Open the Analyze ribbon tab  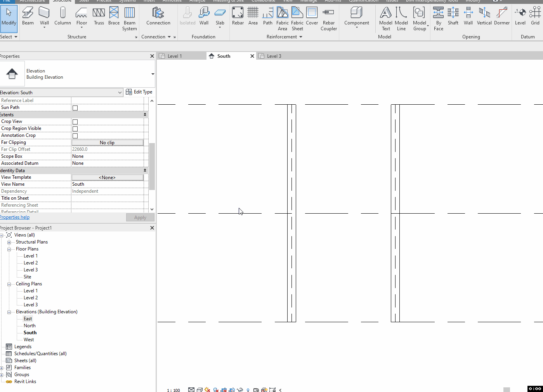197,2
